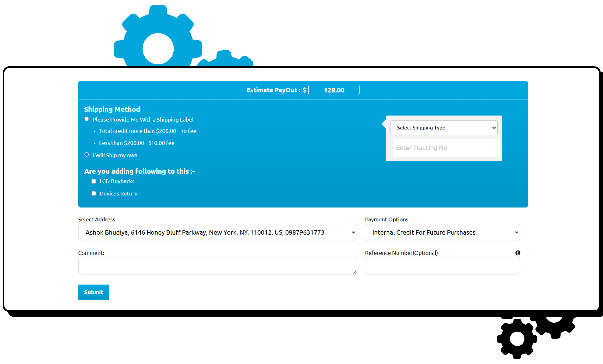This screenshot has height=364, width=603.
Task: Click the Reference Number input field
Action: pos(442,266)
